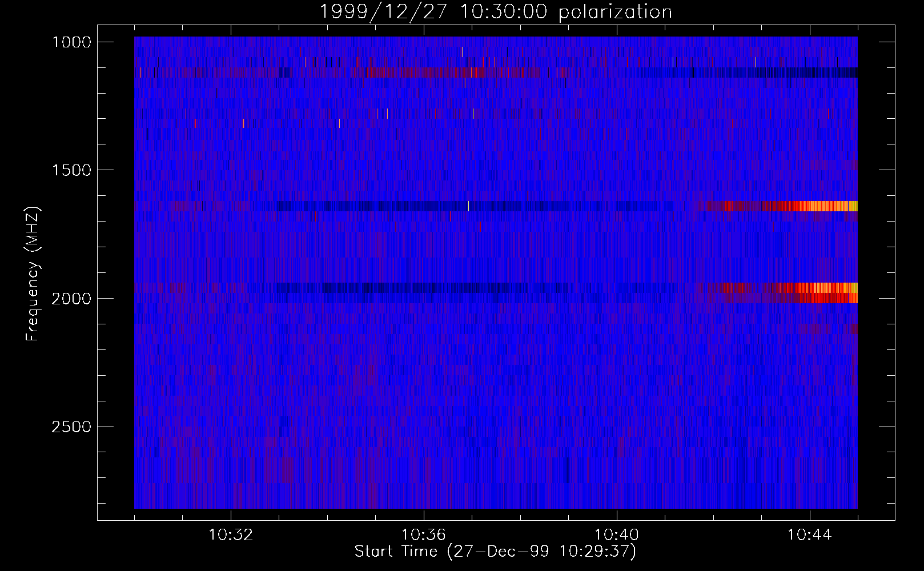Click the 10:36 time tick label
The height and width of the screenshot is (571, 924).
point(424,535)
